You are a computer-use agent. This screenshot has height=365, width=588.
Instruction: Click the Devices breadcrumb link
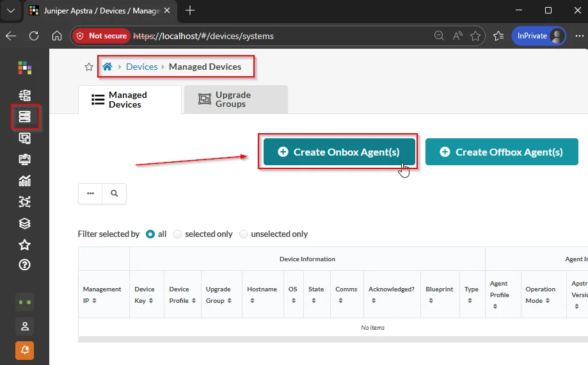(142, 67)
